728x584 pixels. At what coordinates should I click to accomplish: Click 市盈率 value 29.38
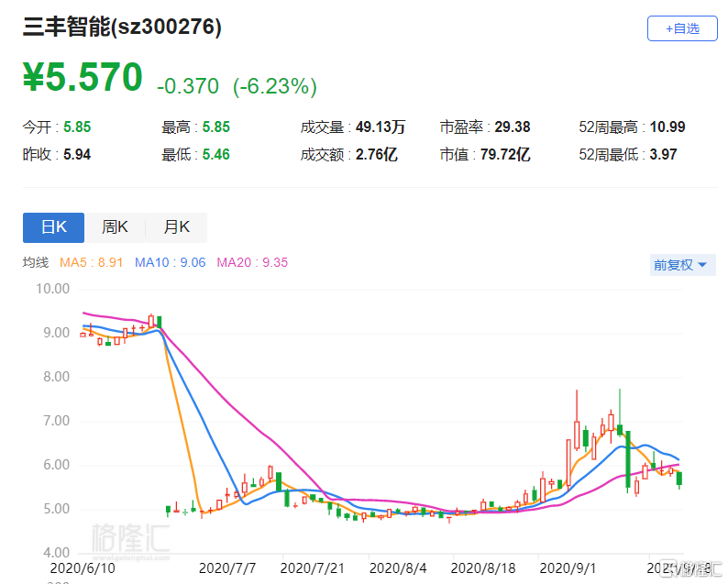tap(513, 127)
